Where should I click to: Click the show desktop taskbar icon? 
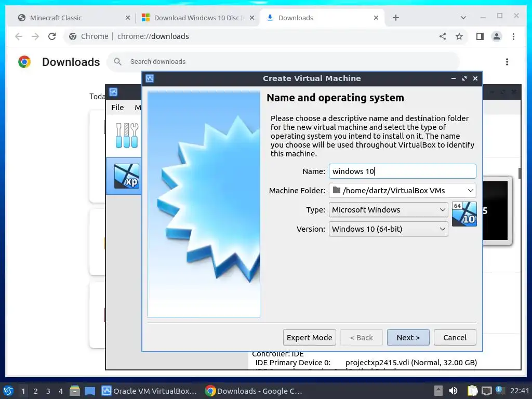point(90,391)
